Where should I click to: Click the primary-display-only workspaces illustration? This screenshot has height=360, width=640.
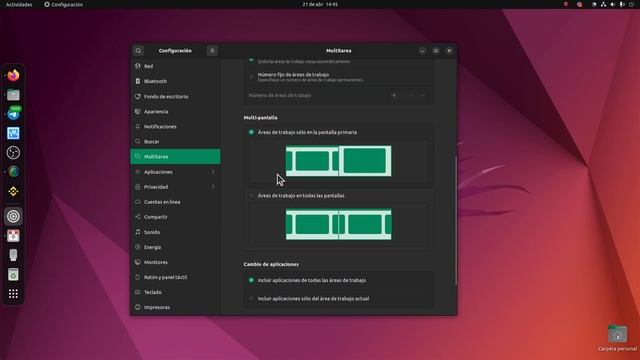pos(338,161)
